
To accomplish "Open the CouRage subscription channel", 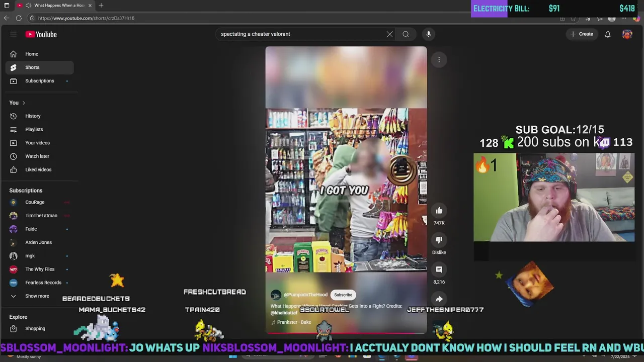I will 40,202.
